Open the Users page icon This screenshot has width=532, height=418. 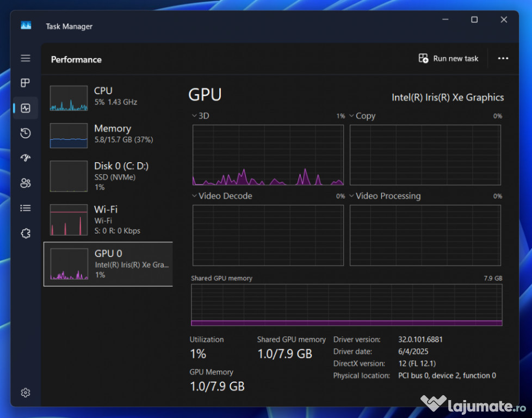pyautogui.click(x=26, y=183)
